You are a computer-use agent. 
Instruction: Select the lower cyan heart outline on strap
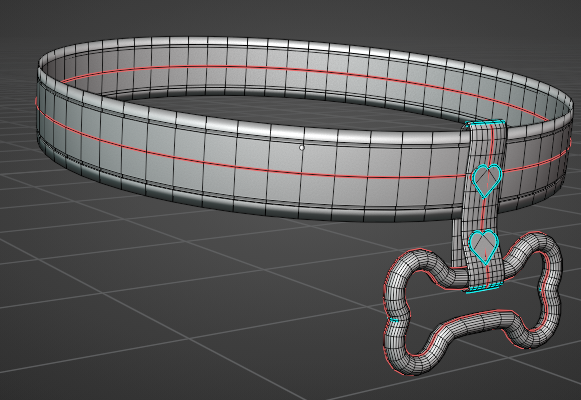(x=484, y=247)
